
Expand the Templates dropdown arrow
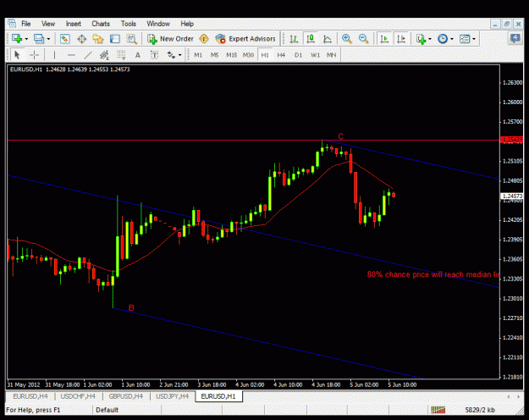coord(474,39)
